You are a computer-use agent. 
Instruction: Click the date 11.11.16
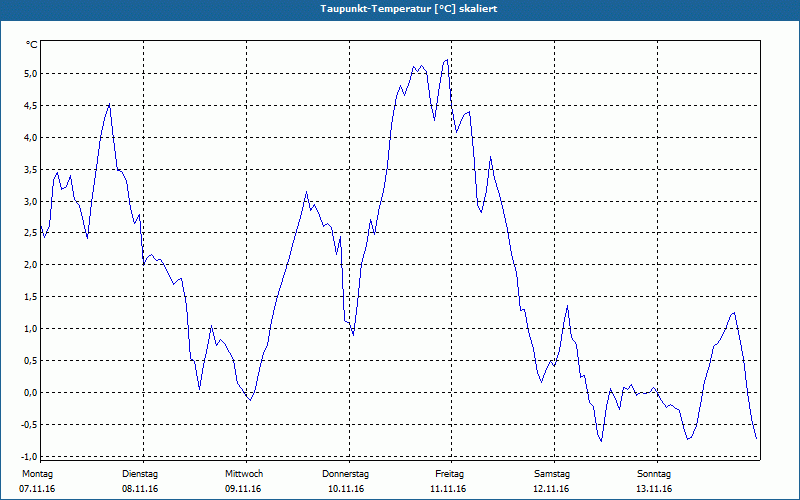click(x=448, y=489)
